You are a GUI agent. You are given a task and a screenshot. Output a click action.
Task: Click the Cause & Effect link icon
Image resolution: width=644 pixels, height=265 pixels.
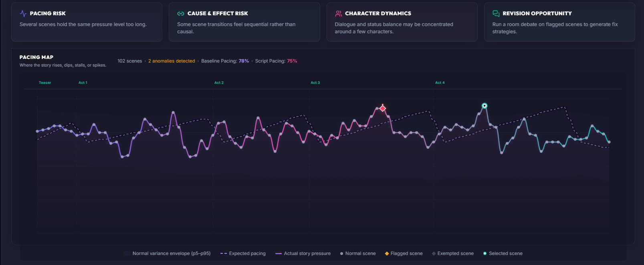coord(181,14)
